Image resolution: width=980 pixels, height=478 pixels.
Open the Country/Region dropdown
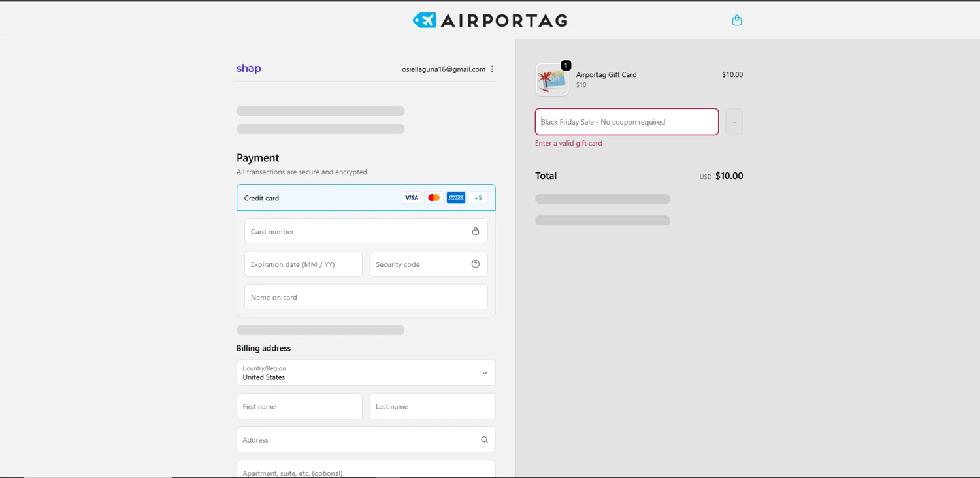click(366, 373)
